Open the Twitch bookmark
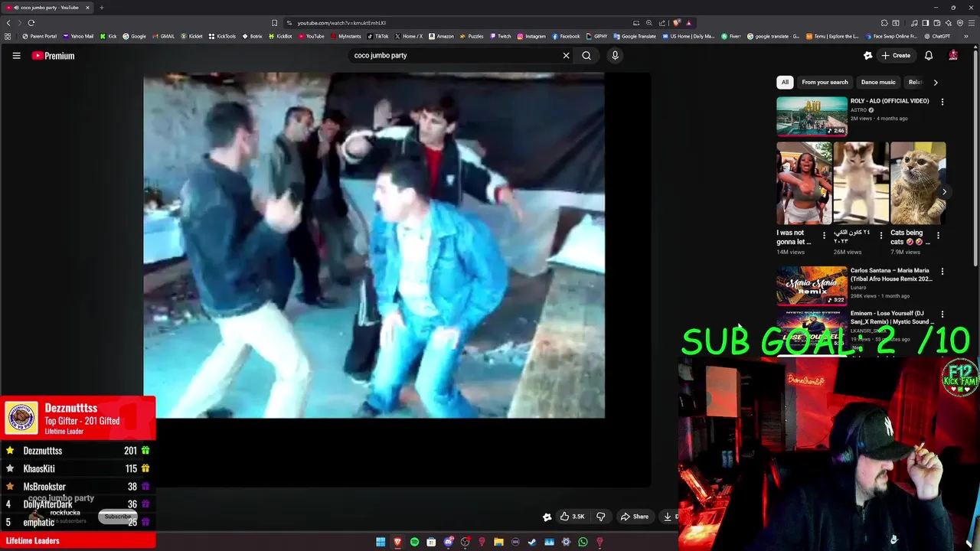The width and height of the screenshot is (980, 551). pos(500,36)
